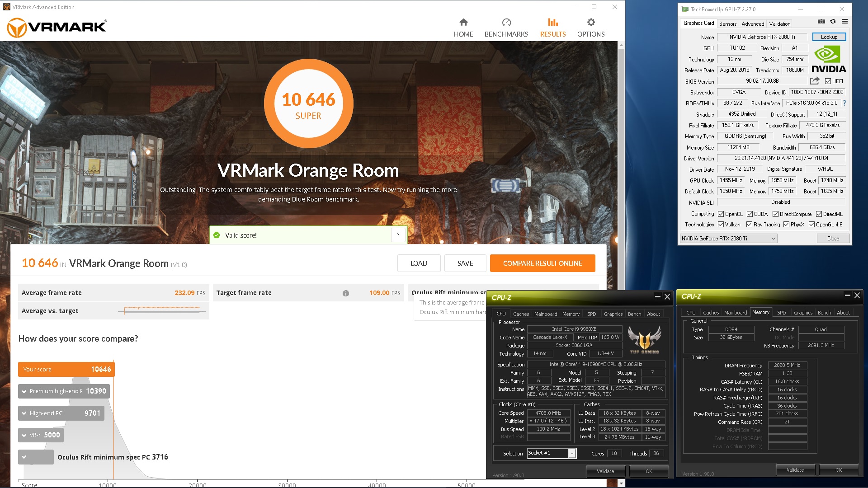This screenshot has width=868, height=488.
Task: Toggle the CUDA checkbox
Action: click(750, 214)
